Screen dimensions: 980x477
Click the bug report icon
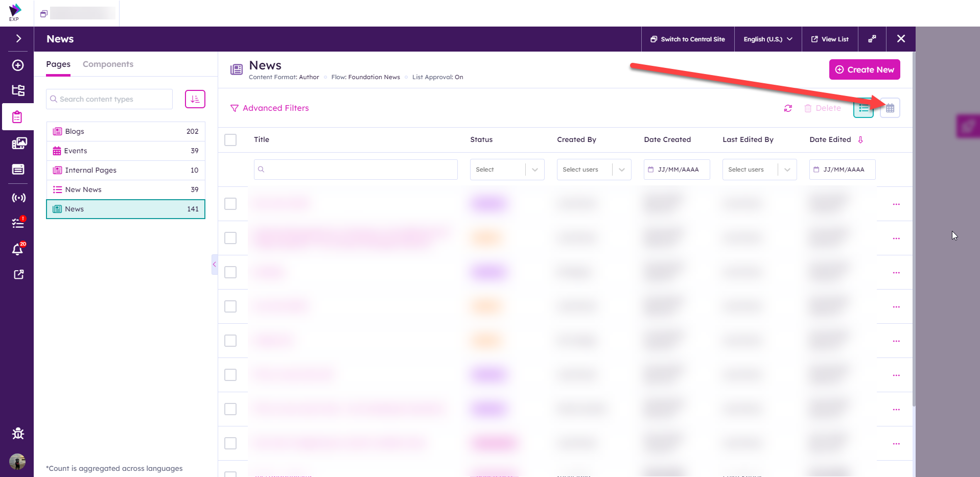tap(18, 434)
